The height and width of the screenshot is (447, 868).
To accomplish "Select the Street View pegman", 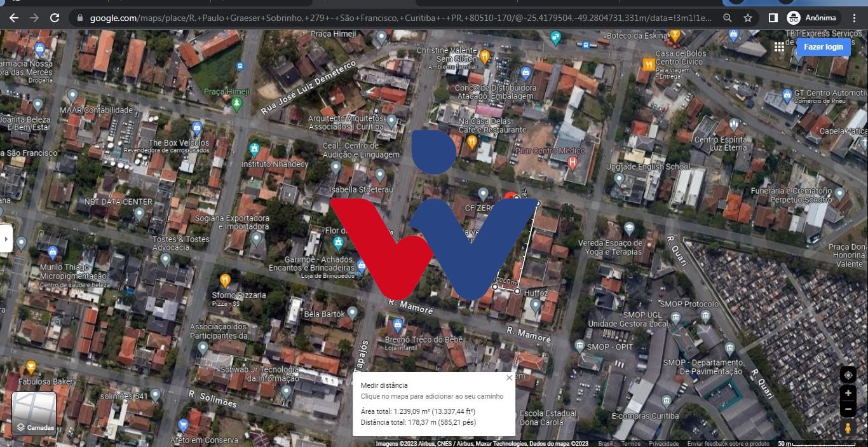I will pyautogui.click(x=848, y=429).
